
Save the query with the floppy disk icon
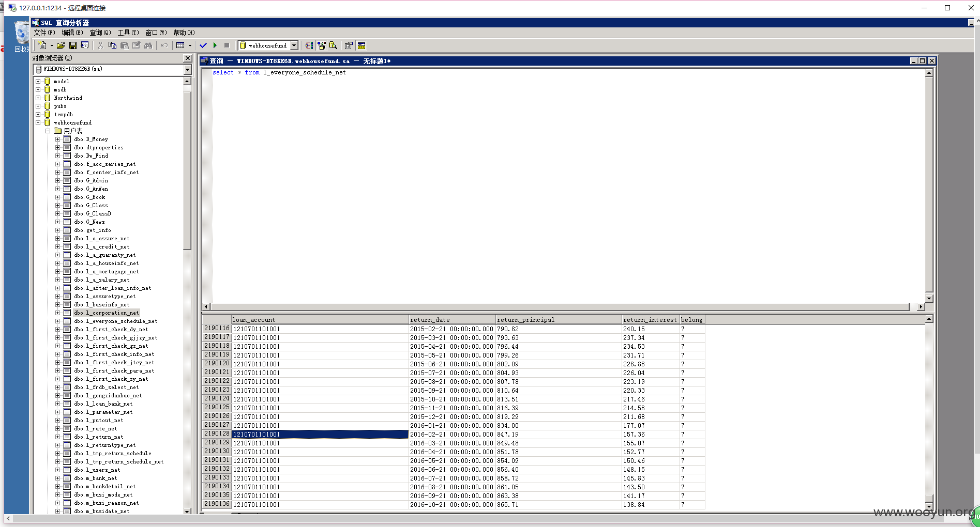[x=73, y=45]
